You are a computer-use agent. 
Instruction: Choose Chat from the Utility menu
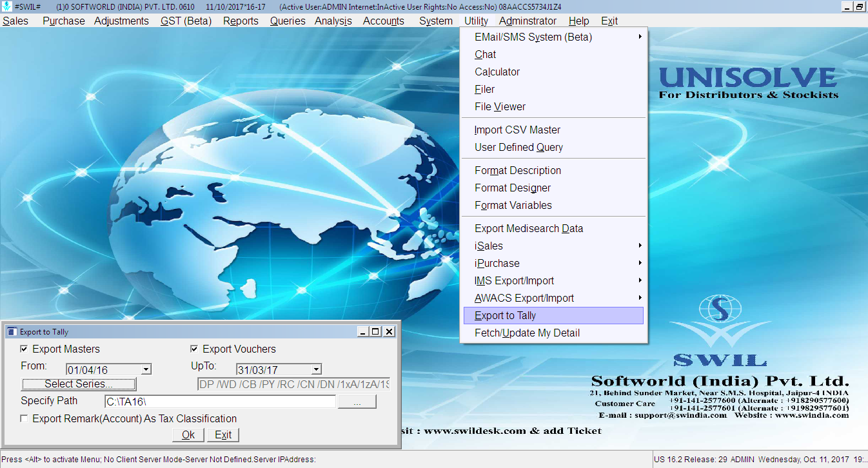tap(554, 55)
